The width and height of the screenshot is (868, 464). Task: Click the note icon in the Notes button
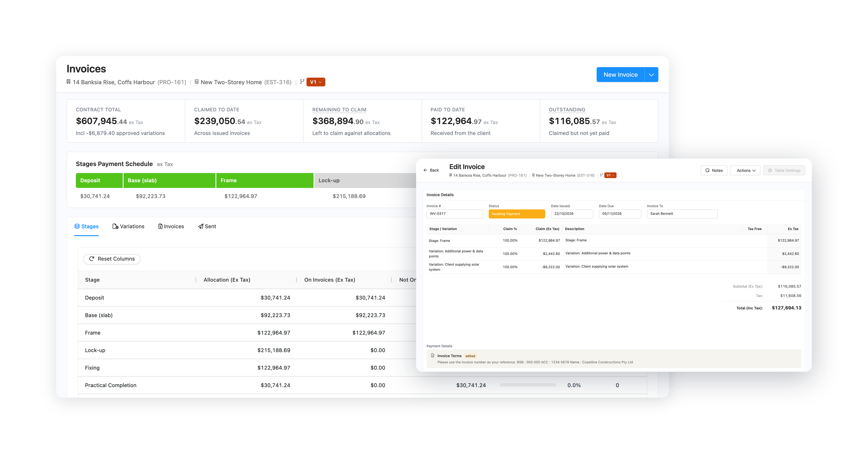click(708, 171)
